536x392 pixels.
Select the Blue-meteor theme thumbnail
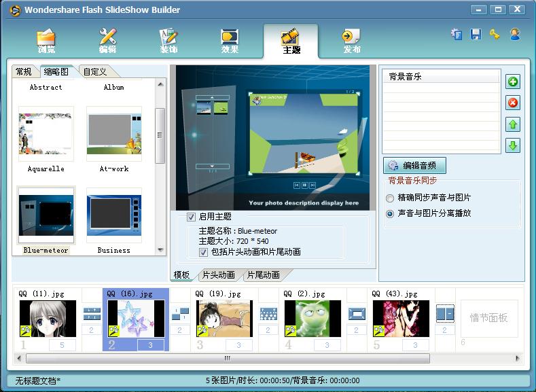point(46,215)
